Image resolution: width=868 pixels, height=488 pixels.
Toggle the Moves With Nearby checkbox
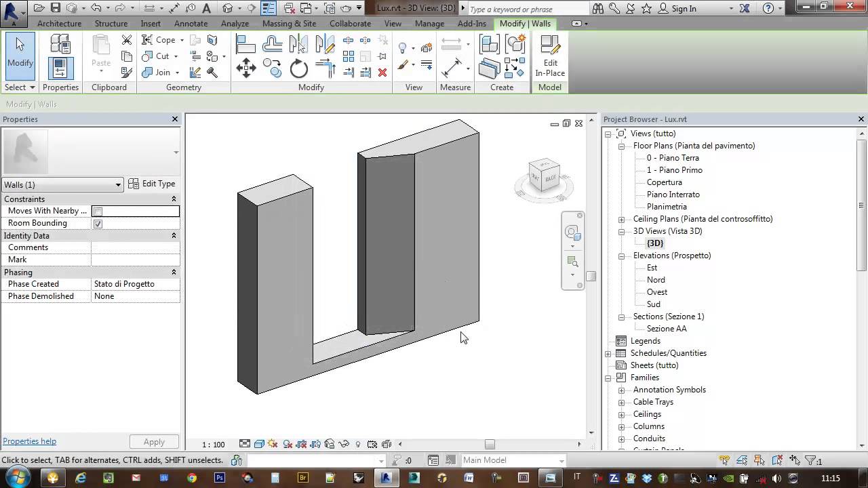coord(98,211)
